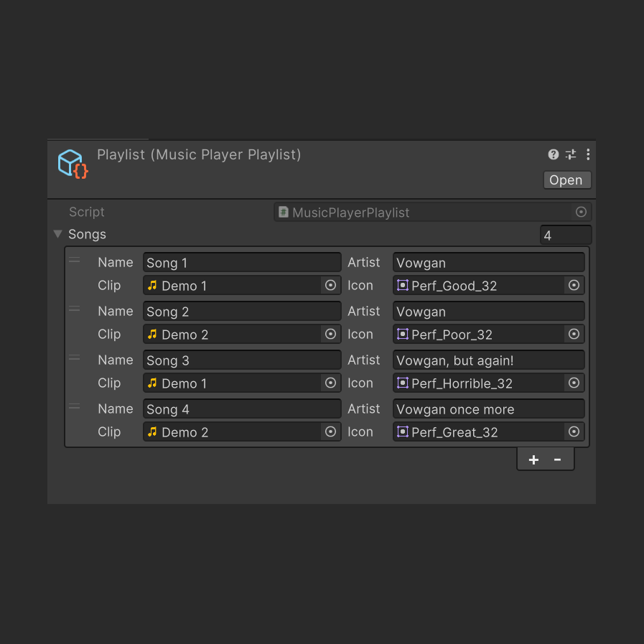Click the help icon in the Playlist header

[553, 154]
